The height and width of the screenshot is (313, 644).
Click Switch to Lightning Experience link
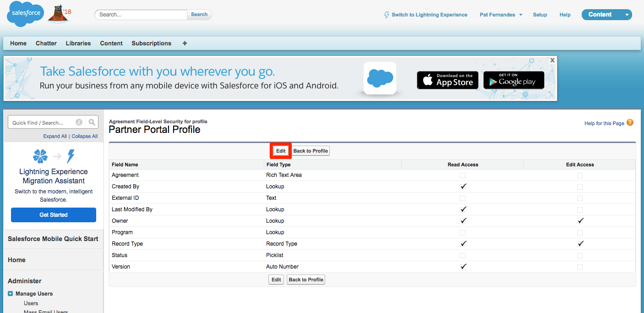429,15
